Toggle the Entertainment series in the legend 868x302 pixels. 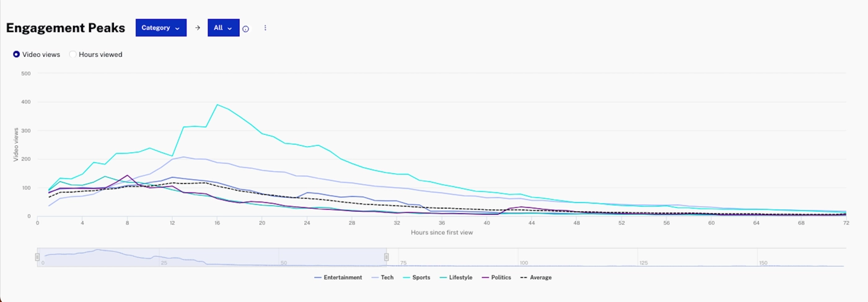click(338, 277)
